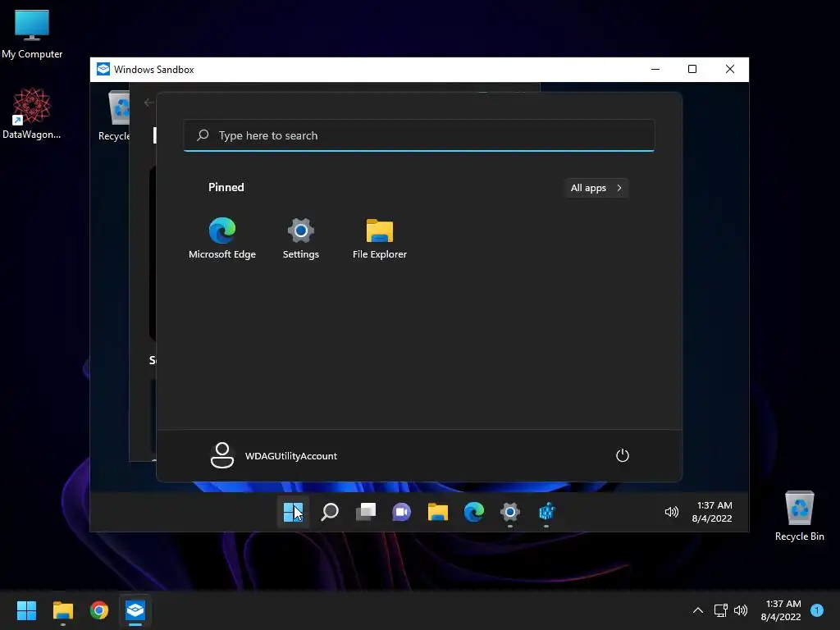
Task: Click the sandbox clock 1:37 AM
Action: [x=711, y=512]
